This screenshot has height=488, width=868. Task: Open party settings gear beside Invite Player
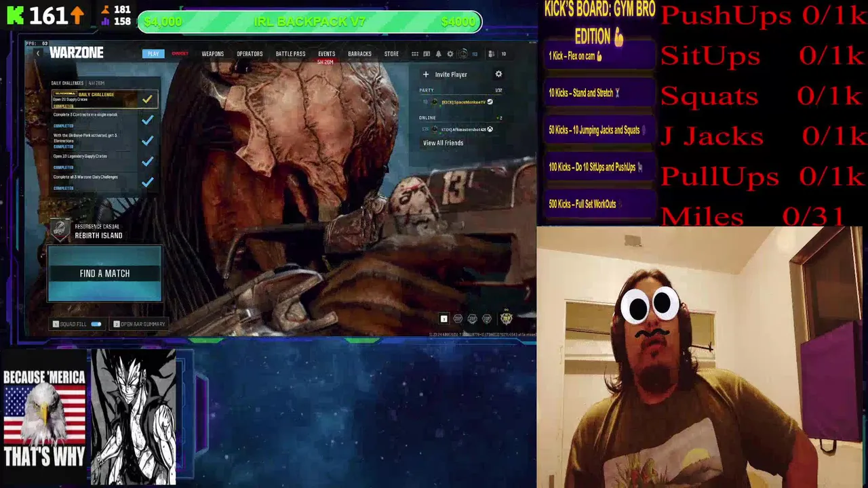point(498,74)
